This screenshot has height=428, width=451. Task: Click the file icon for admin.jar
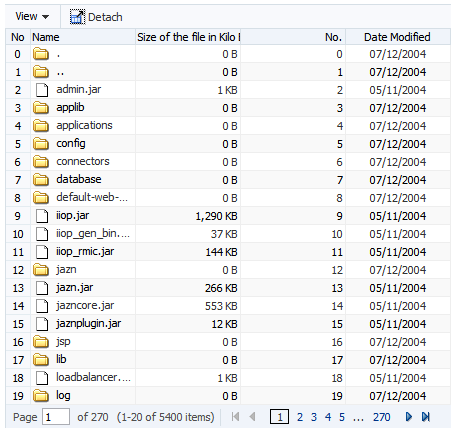coord(42,90)
